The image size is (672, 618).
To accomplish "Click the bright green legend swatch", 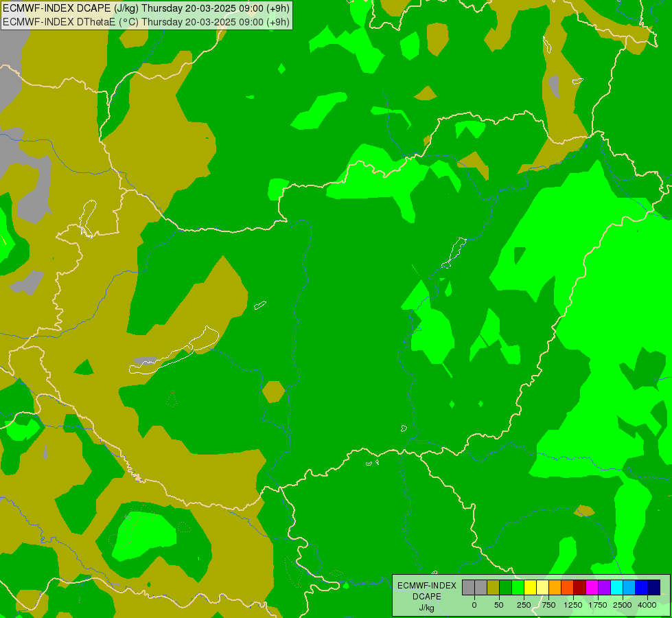I will [518, 587].
